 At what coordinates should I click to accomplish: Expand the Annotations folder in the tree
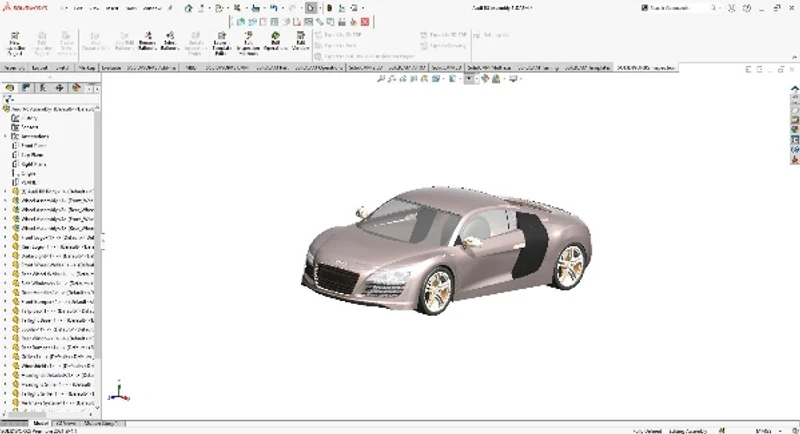(x=6, y=136)
